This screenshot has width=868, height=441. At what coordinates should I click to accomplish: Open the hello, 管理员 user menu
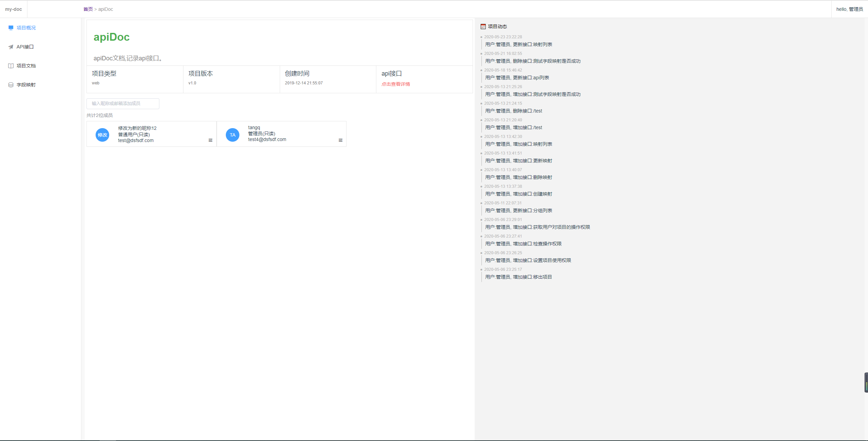click(849, 9)
